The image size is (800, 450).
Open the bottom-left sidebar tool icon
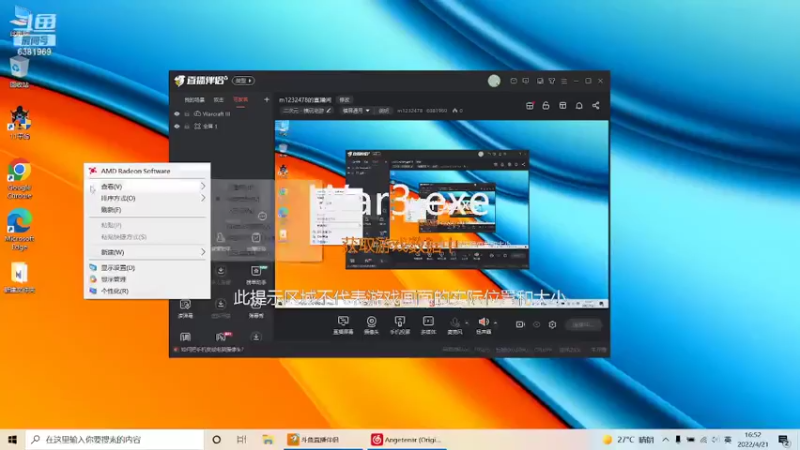pyautogui.click(x=185, y=337)
